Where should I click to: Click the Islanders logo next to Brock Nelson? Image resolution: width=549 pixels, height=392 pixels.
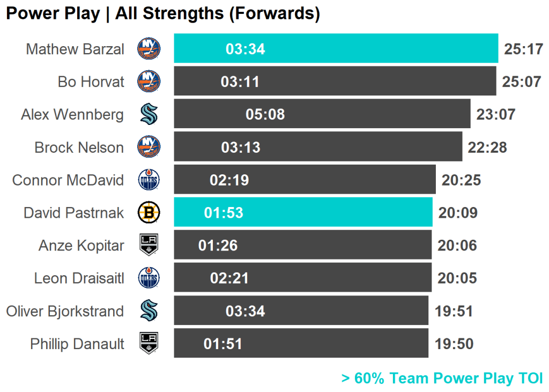pyautogui.click(x=149, y=147)
